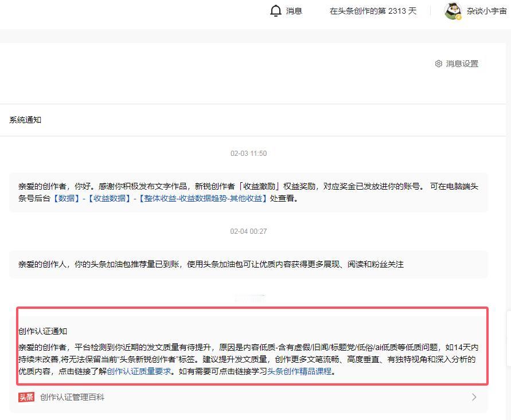511x420 pixels.
Task: Click the 02-04 00:27 timestamp
Action: (x=249, y=231)
